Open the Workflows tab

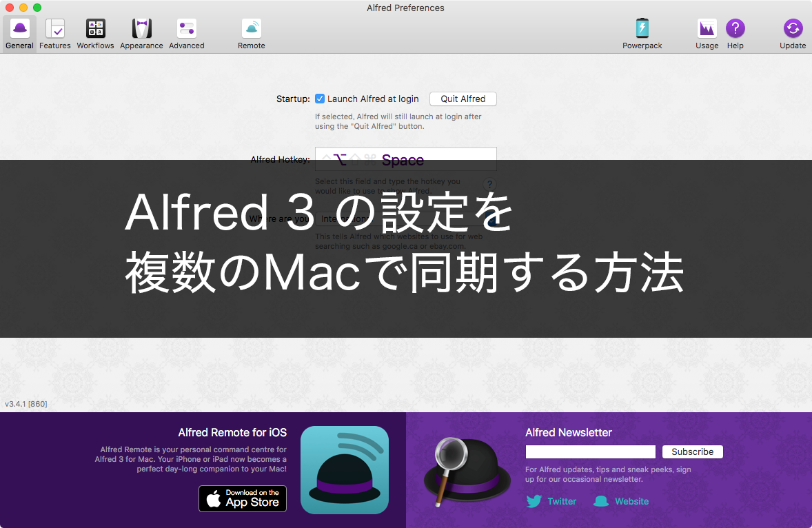[95, 34]
